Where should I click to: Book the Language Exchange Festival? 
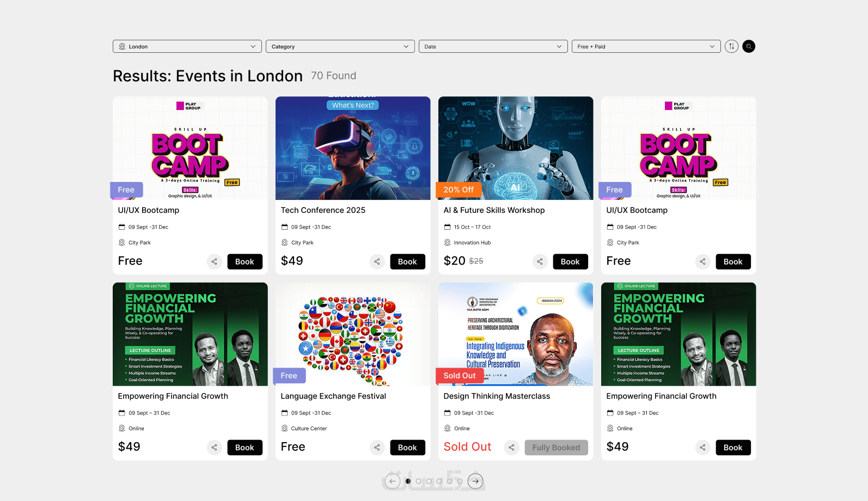click(x=407, y=447)
